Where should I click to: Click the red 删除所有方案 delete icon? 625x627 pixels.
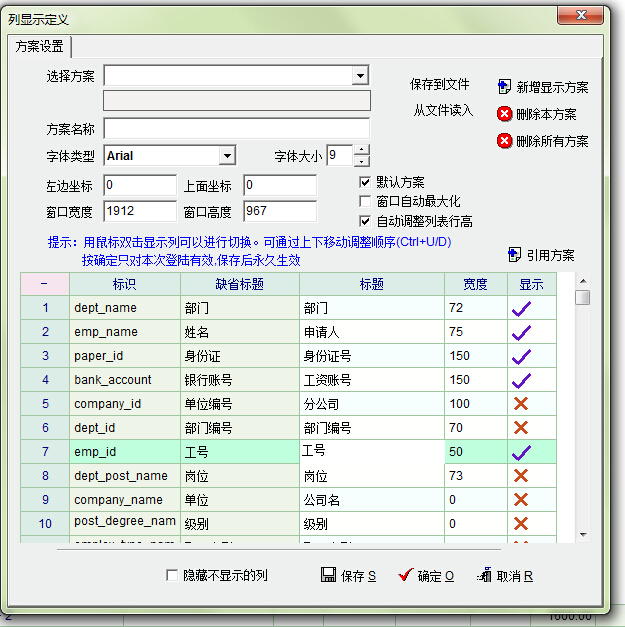[x=505, y=141]
